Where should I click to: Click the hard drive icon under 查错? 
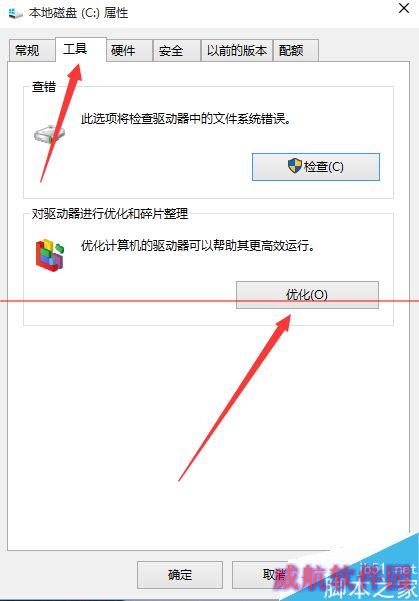[x=49, y=134]
